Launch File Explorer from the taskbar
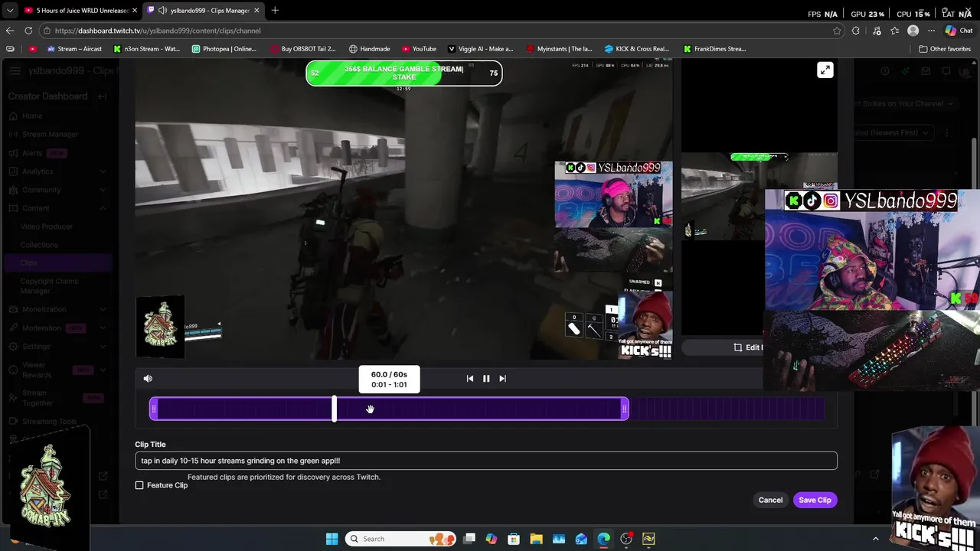This screenshot has width=980, height=551. click(536, 539)
